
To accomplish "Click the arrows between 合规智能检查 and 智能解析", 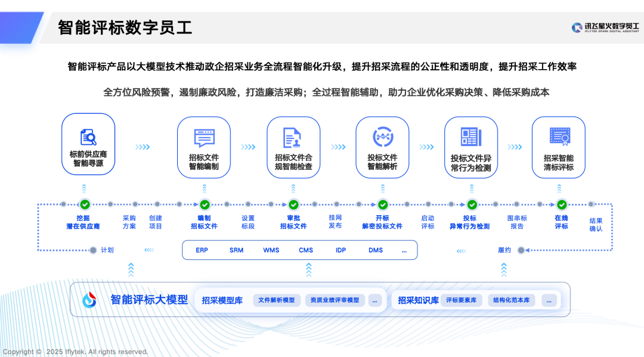I will point(338,147).
